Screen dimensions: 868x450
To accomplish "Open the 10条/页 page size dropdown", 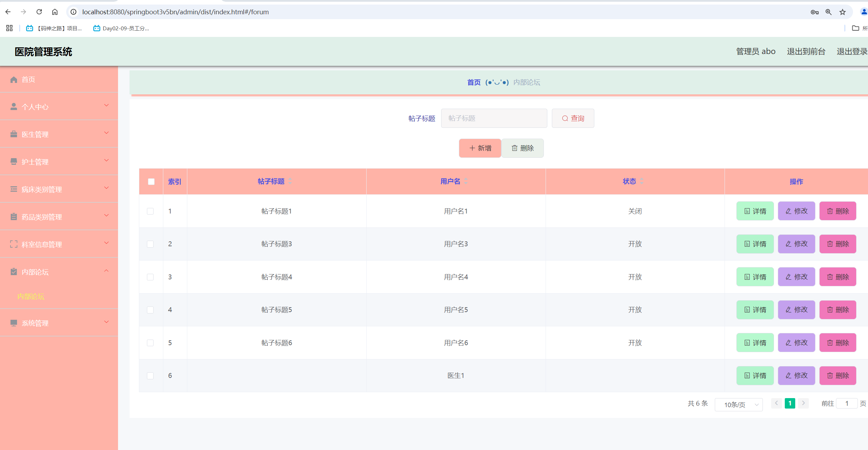I will (x=738, y=404).
